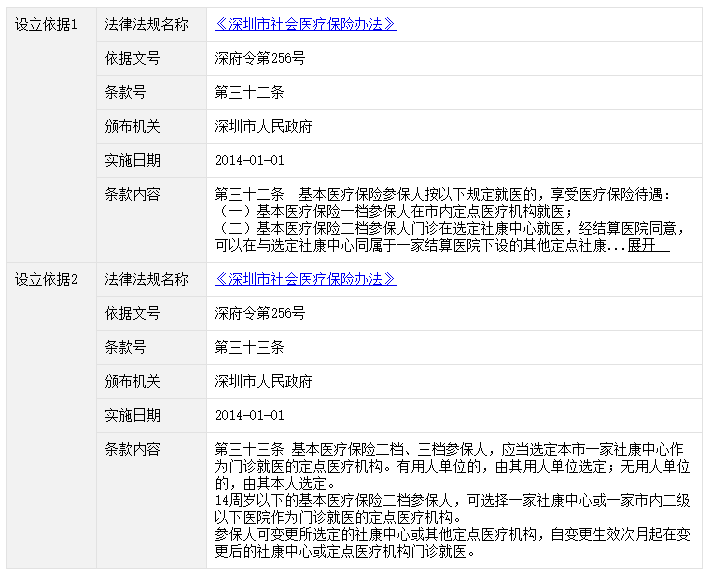Select the 第三十三条 clause number cell
This screenshot has width=708, height=574.
250,347
